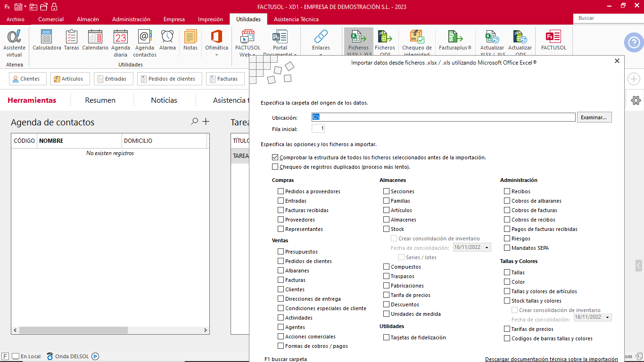Uncheck Comprobar la estructura de todos los ficheros
Viewport: 644px width, 362px height.
pyautogui.click(x=275, y=157)
